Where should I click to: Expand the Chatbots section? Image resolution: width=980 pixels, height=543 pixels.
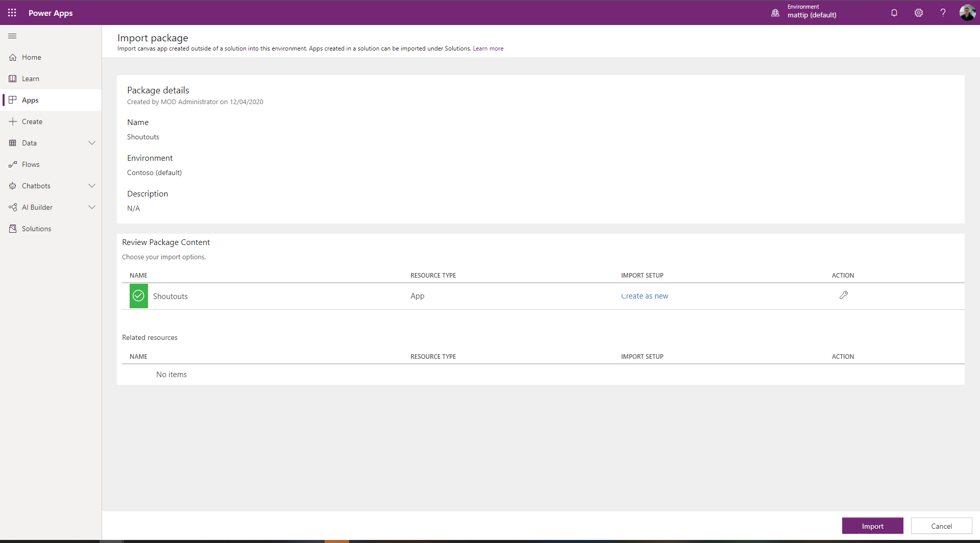92,185
